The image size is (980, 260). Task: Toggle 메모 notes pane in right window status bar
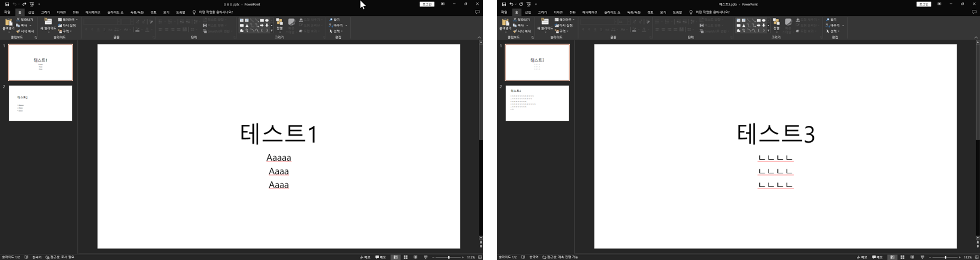[x=862, y=257]
